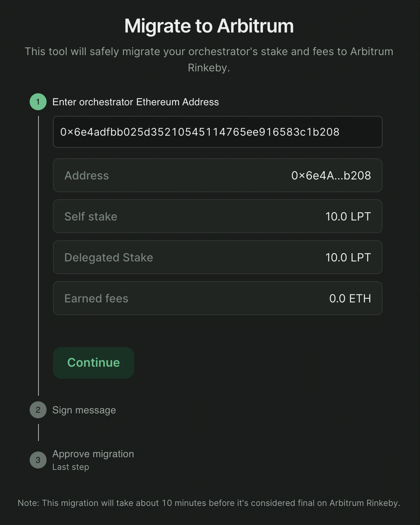Viewport: 420px width, 525px height.
Task: Click the Earned fees row
Action: pos(217,298)
